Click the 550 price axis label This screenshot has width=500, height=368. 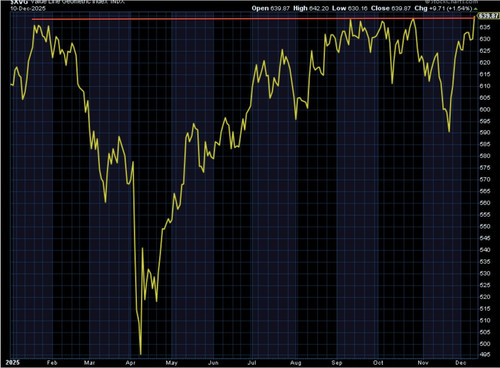tap(485, 227)
